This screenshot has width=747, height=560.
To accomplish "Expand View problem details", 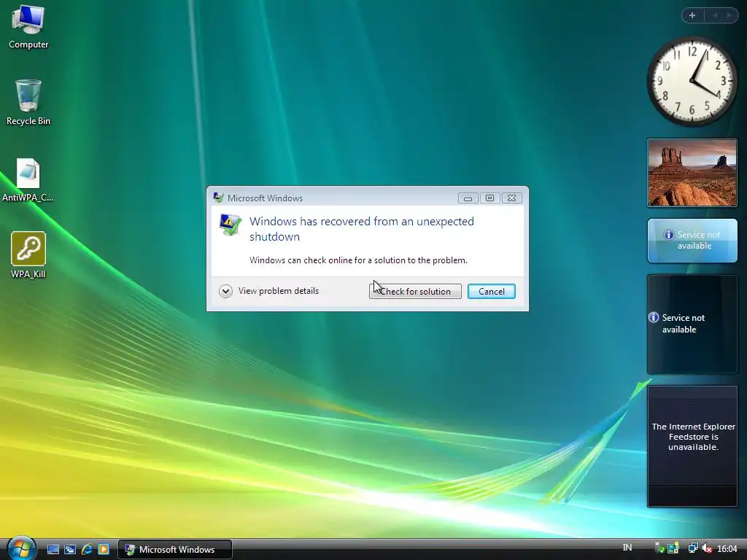I will click(x=269, y=291).
